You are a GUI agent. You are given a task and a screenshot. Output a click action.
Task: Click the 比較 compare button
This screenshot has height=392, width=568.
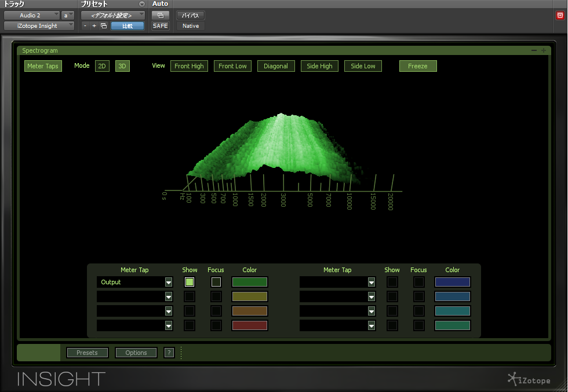click(128, 25)
